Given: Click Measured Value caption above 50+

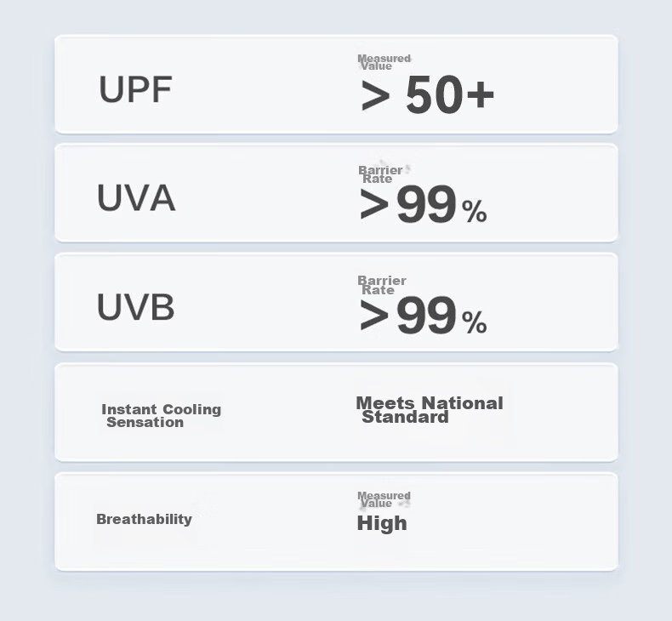Looking at the screenshot, I should point(384,62).
